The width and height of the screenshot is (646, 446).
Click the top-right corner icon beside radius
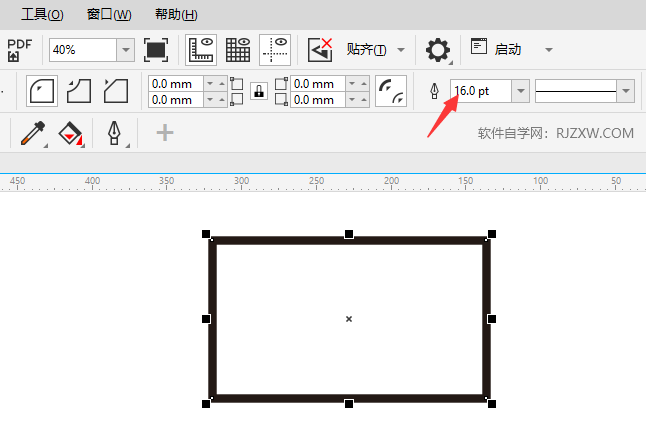click(x=281, y=84)
